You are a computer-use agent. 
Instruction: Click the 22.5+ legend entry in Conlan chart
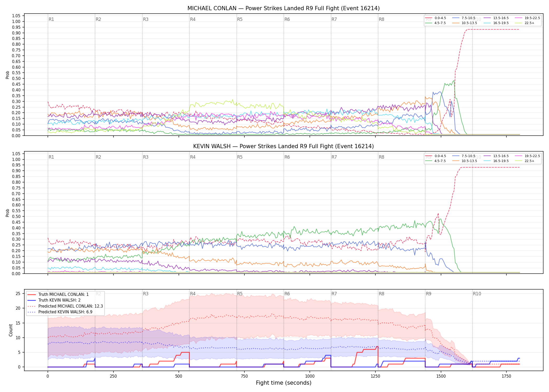[525, 23]
